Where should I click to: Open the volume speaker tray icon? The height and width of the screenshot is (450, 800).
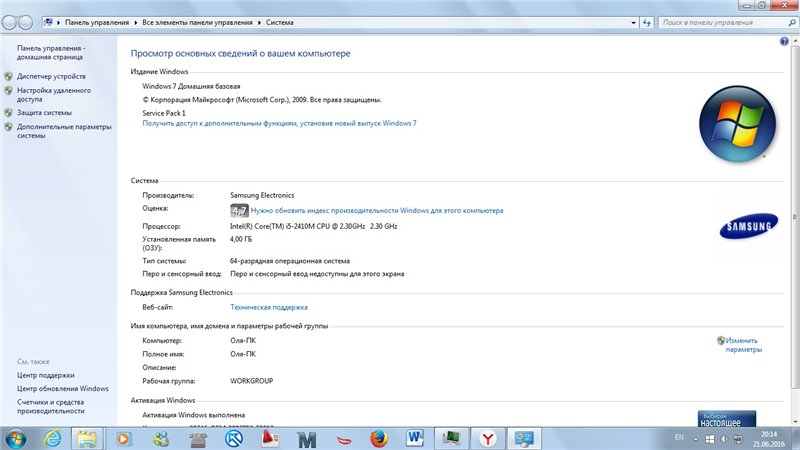[724, 439]
